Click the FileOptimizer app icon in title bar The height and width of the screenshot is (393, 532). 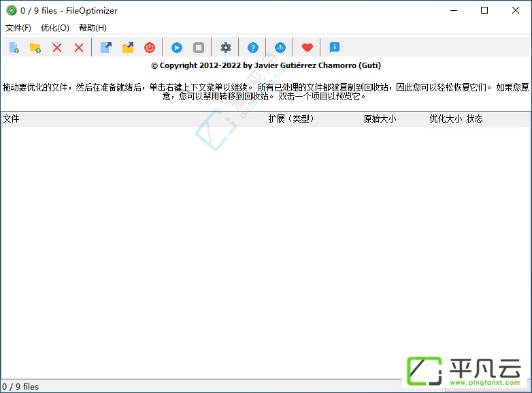(12, 10)
